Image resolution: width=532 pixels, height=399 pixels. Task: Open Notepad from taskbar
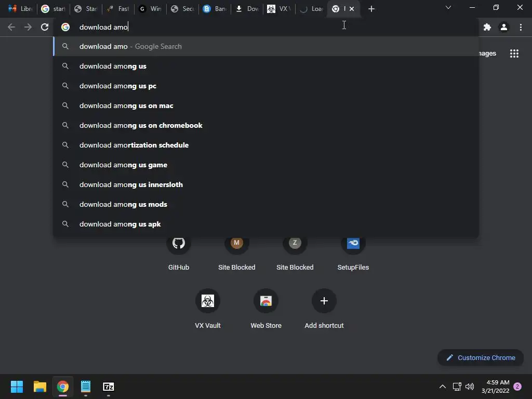coord(86,387)
